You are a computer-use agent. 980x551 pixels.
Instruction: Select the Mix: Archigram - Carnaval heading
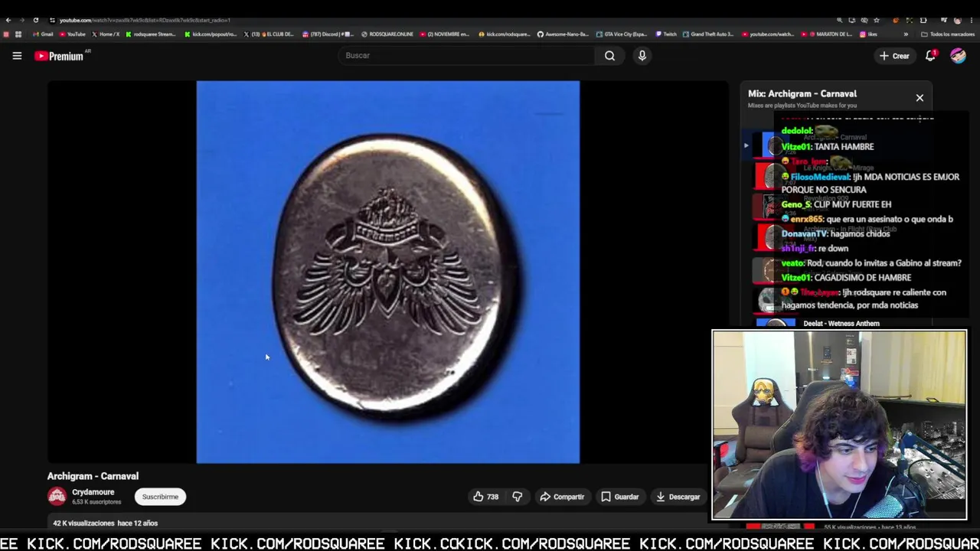(x=802, y=93)
